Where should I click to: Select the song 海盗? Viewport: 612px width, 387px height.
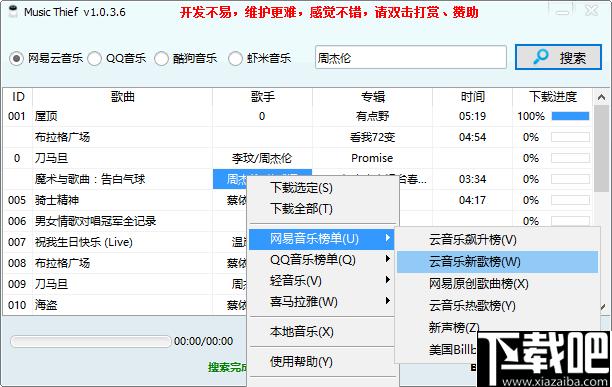coord(46,305)
